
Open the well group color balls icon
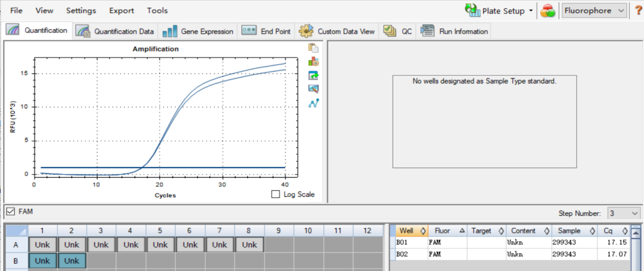(548, 11)
